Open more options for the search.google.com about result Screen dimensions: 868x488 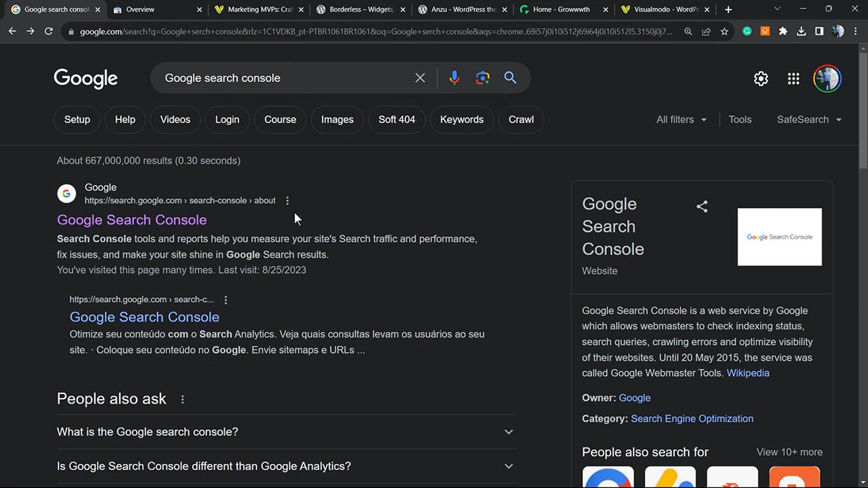tap(288, 201)
